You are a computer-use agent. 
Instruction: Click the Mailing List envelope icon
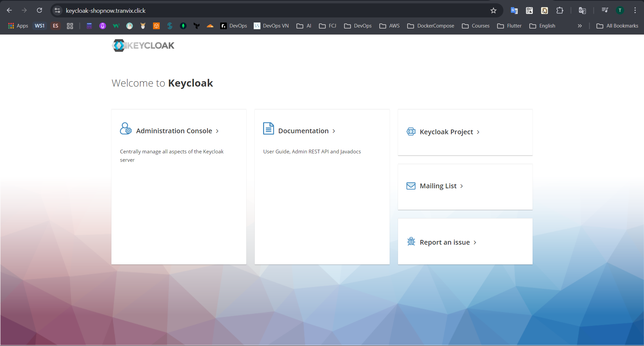pyautogui.click(x=410, y=186)
